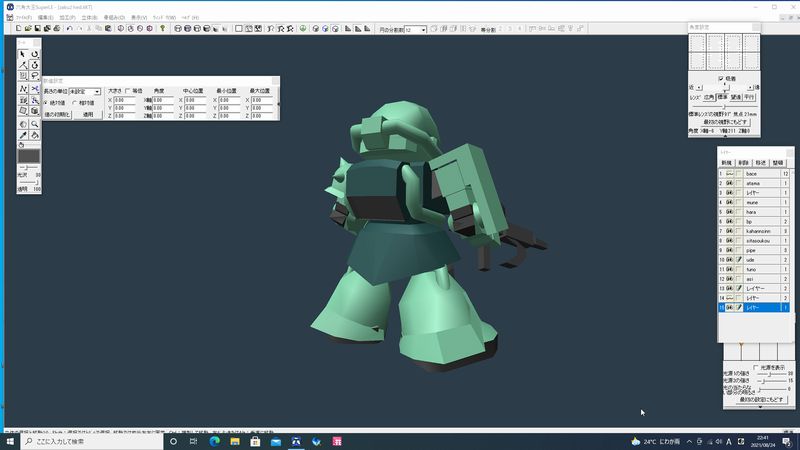Click the top-left view thumbnail in the angle panel
800x450 pixels.
(x=697, y=43)
